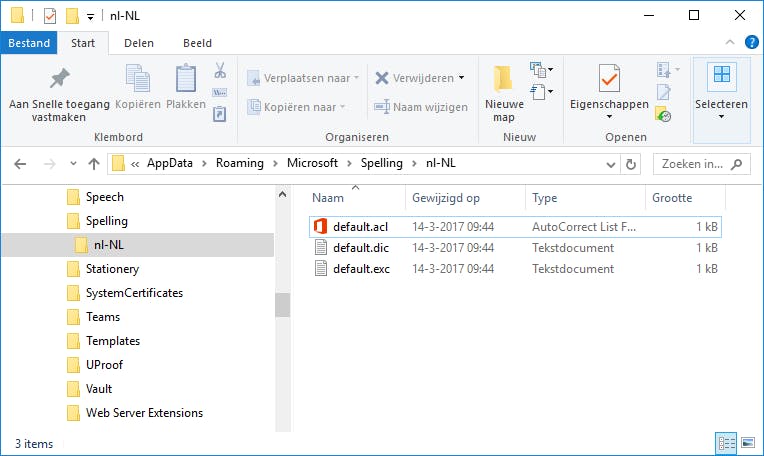Open the Delen ribbon tab
Viewport: 764px width, 456px height.
(x=139, y=43)
